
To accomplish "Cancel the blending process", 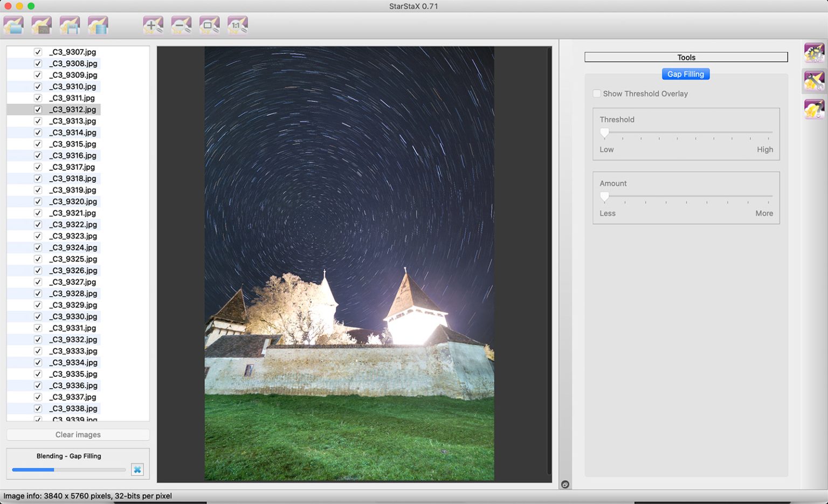I will point(137,470).
